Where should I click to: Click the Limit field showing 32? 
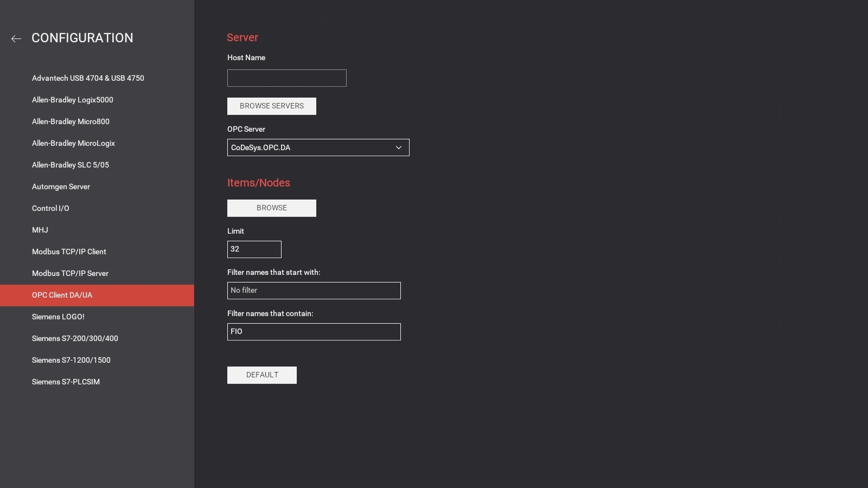[x=254, y=249]
